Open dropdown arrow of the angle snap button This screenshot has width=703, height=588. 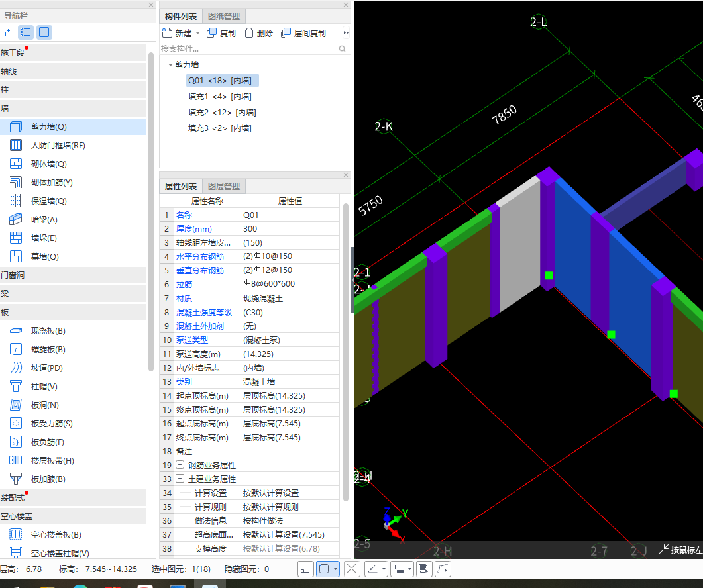tap(384, 569)
